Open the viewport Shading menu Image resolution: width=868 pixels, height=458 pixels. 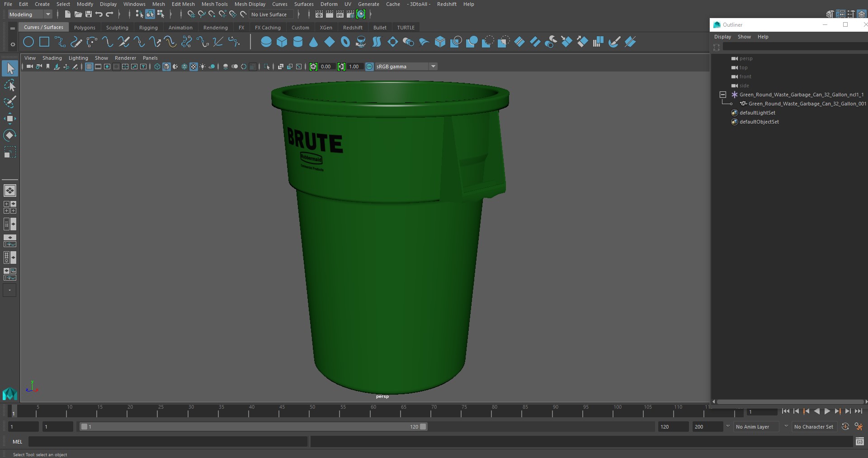tap(52, 58)
